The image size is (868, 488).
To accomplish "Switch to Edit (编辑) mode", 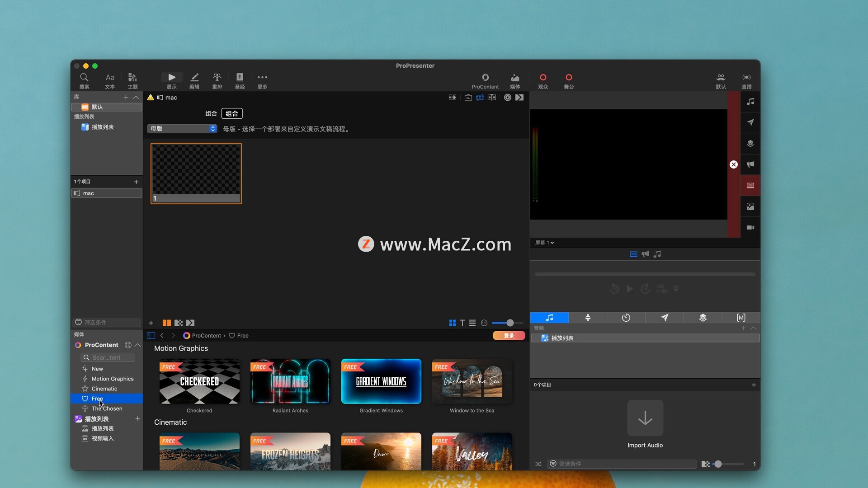I will tap(194, 81).
